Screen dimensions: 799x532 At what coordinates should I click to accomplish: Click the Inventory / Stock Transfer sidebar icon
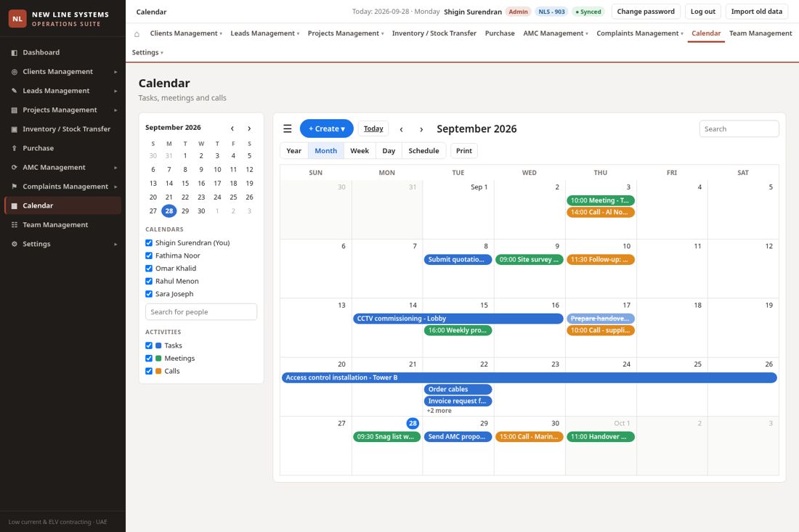coord(15,129)
